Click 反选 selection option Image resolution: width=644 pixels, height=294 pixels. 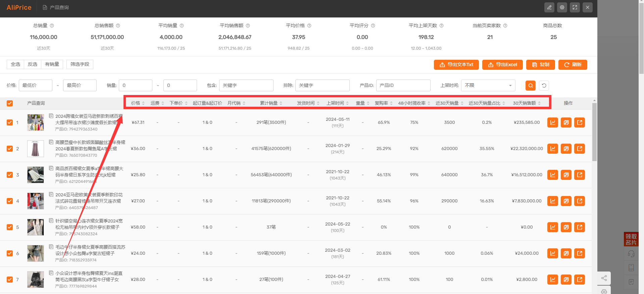[33, 64]
